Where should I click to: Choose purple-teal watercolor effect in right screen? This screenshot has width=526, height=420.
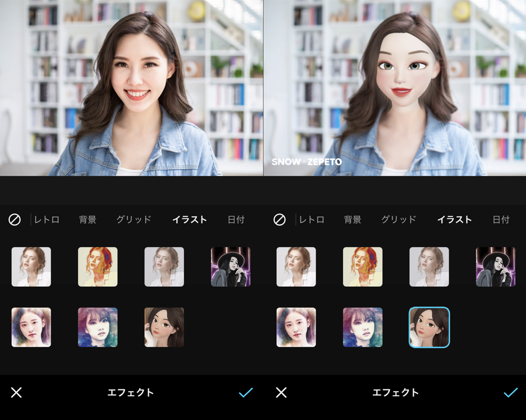click(363, 327)
